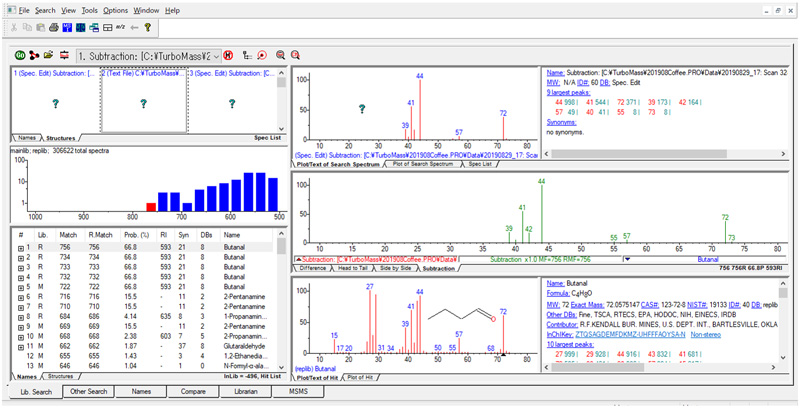This screenshot has width=800, height=410.
Task: Click the Paste clipboard toolbar icon
Action: click(41, 28)
